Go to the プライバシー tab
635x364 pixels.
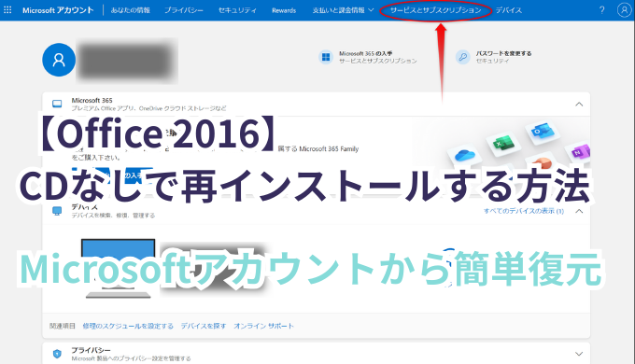[183, 10]
